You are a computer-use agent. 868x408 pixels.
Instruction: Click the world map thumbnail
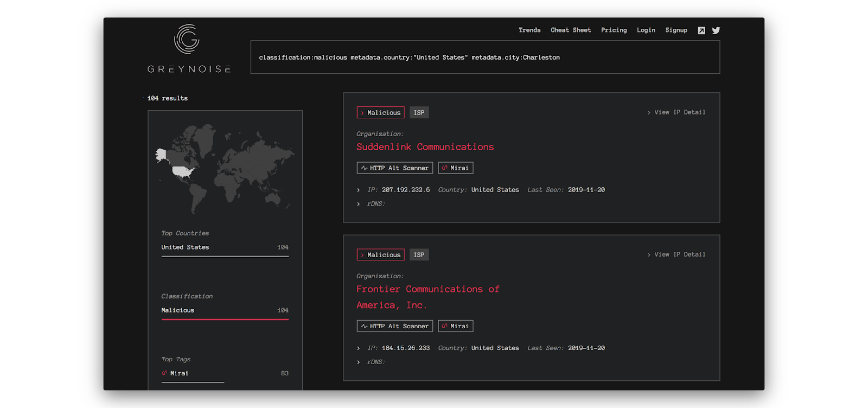[x=225, y=169]
